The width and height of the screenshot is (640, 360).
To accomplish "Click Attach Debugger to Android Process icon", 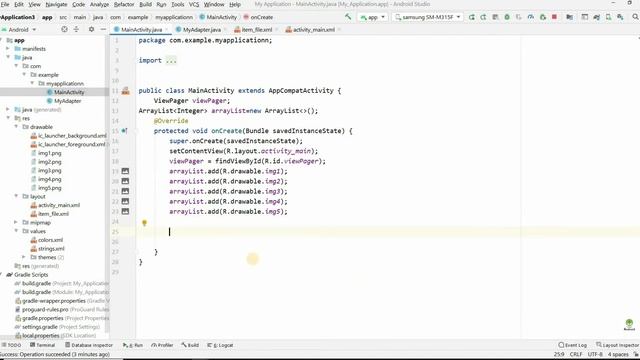I will coord(542,17).
